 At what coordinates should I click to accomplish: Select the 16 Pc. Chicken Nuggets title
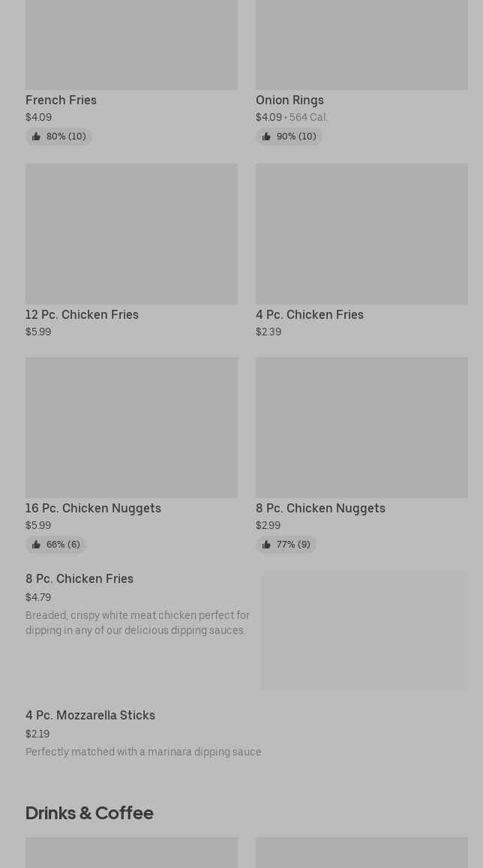coord(93,508)
